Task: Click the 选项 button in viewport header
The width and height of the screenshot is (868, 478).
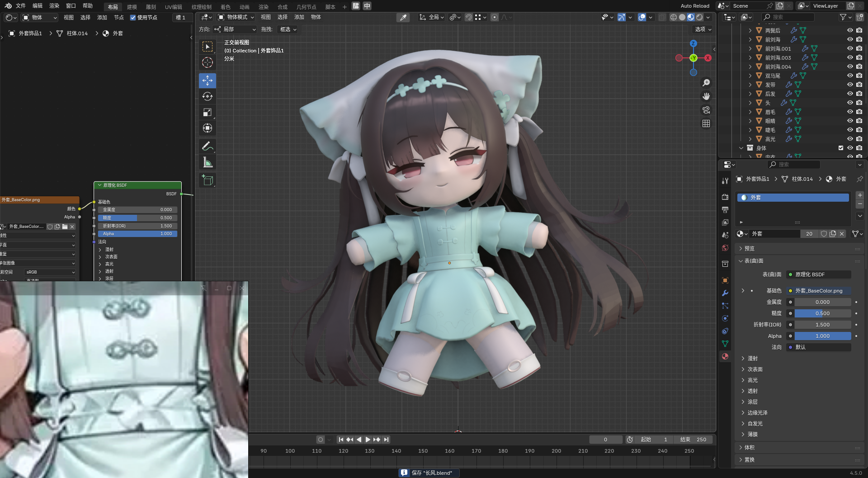Action: tap(703, 29)
